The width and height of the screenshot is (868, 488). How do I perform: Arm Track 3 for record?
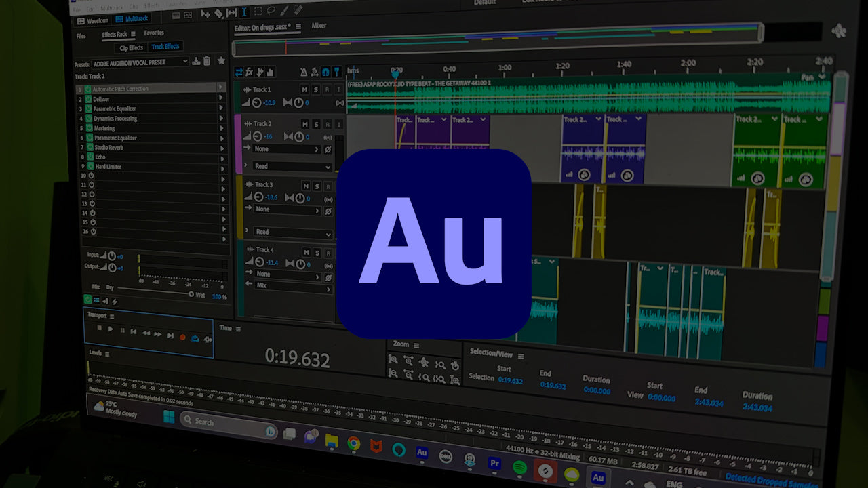click(x=328, y=186)
